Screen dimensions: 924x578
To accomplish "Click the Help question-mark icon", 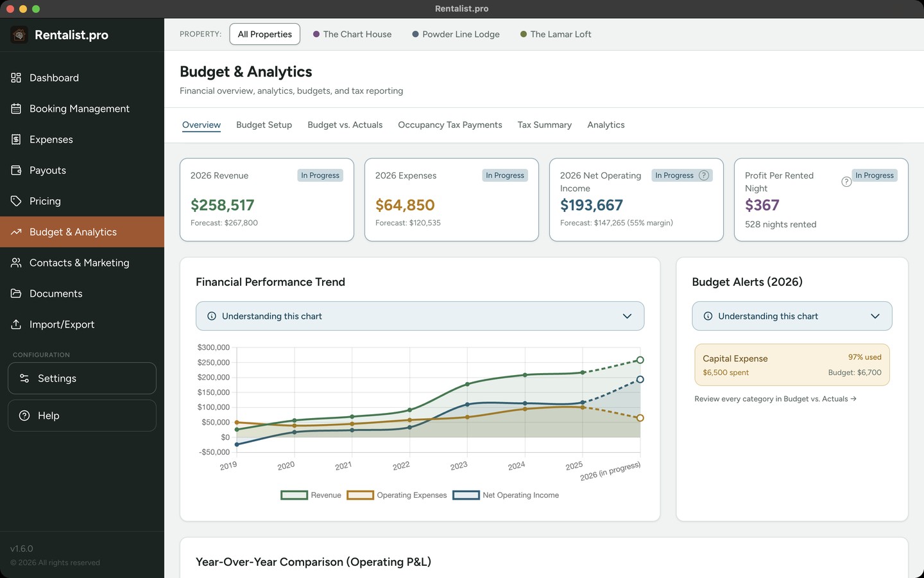I will click(x=24, y=416).
